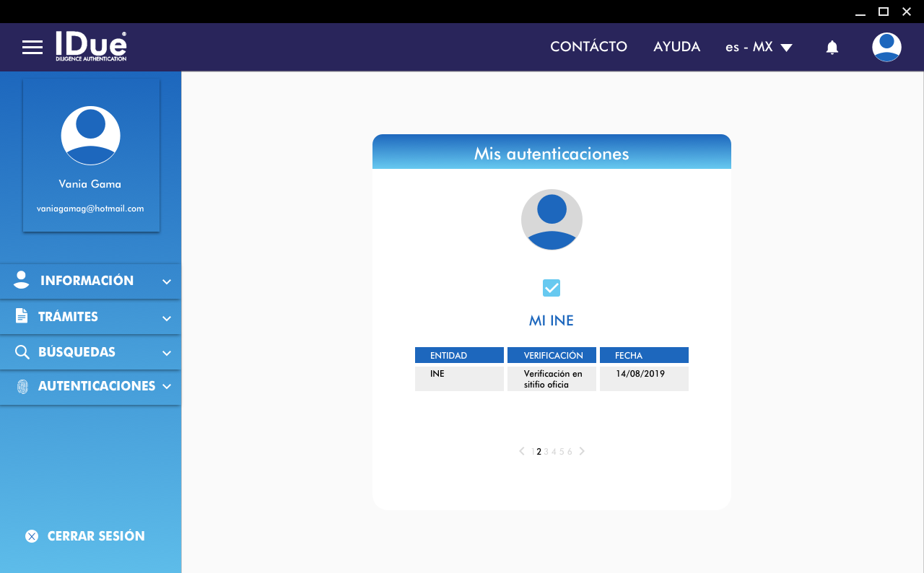
Task: Open the Ayuda menu item
Action: click(676, 47)
